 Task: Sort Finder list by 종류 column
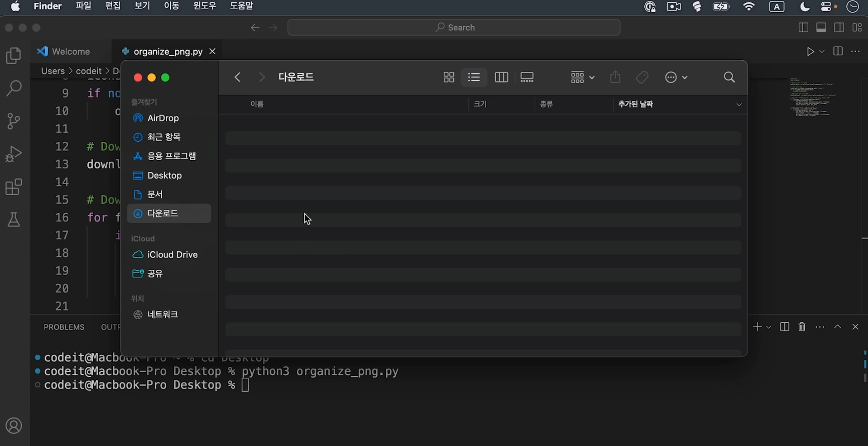click(547, 104)
